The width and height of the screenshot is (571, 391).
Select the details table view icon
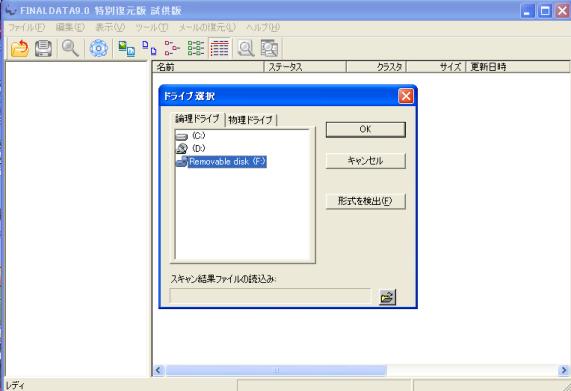tap(220, 48)
